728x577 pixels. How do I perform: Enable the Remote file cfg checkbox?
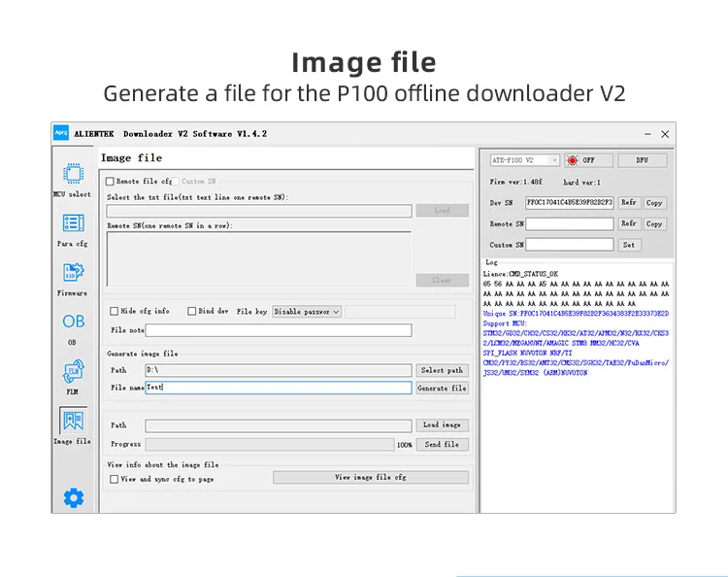point(110,182)
